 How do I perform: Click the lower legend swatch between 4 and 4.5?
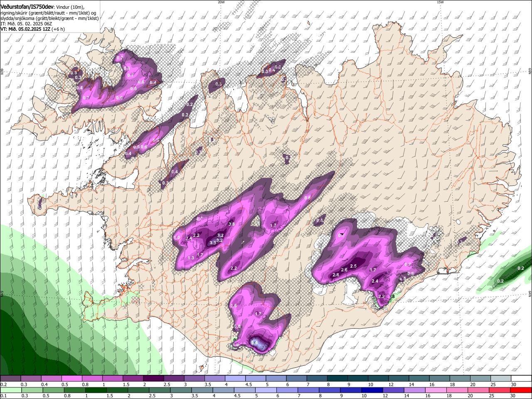pyautogui.click(x=223, y=390)
